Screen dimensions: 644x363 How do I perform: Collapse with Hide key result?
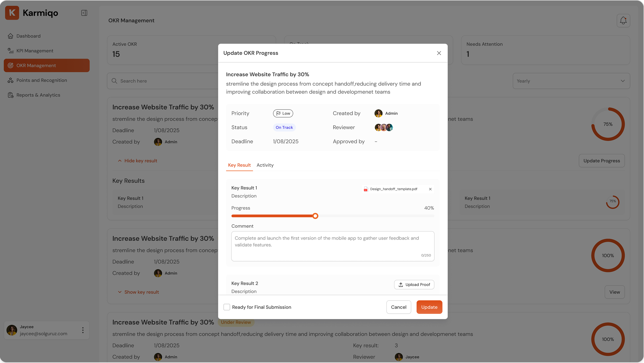pos(137,161)
